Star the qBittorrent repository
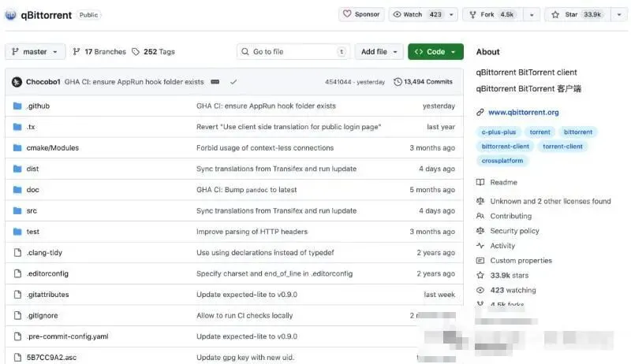Viewport: 631px width, 364px height. point(577,14)
